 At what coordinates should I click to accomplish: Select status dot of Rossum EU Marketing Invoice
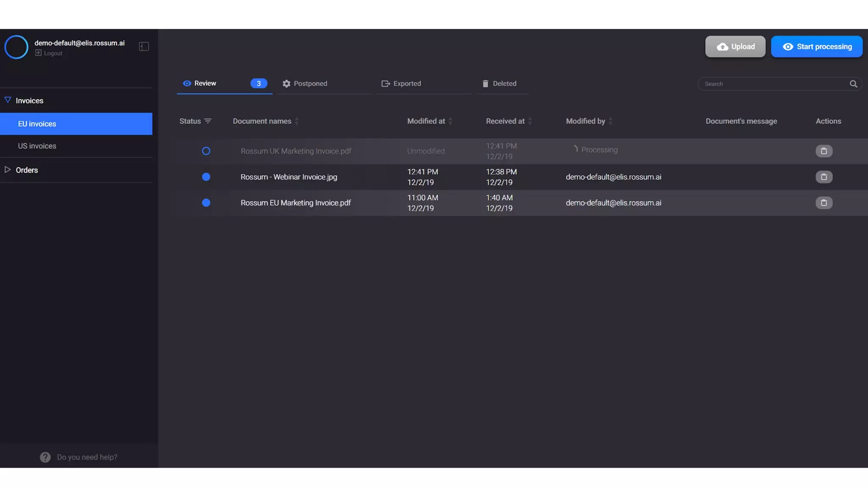click(206, 203)
